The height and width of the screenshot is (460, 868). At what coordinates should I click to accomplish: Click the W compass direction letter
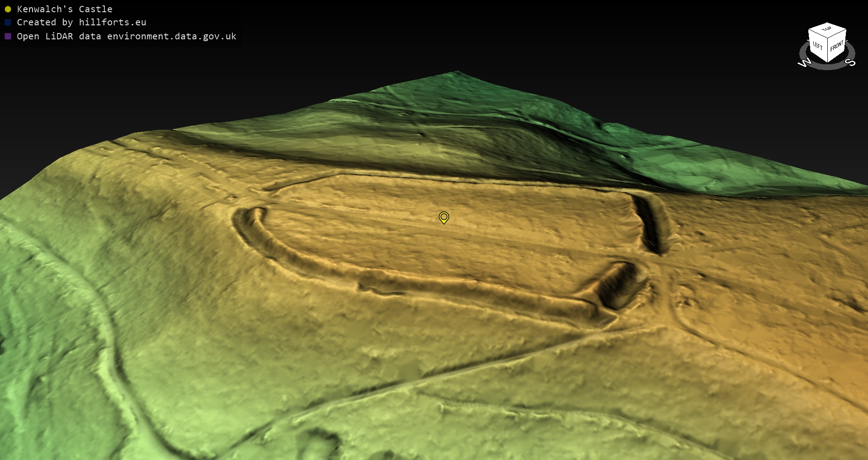pos(804,63)
